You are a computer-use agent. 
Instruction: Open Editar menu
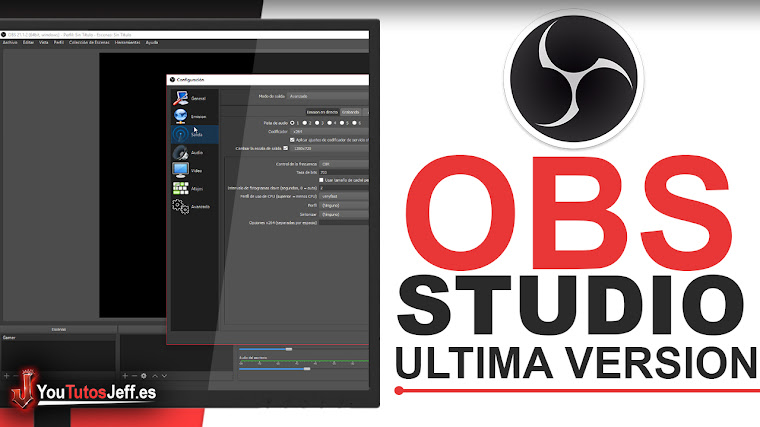point(29,43)
